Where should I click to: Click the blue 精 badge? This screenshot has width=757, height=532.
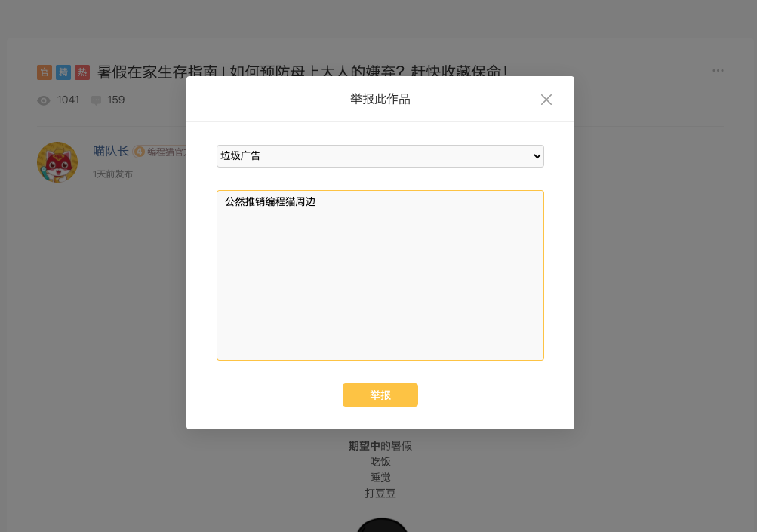coord(63,72)
